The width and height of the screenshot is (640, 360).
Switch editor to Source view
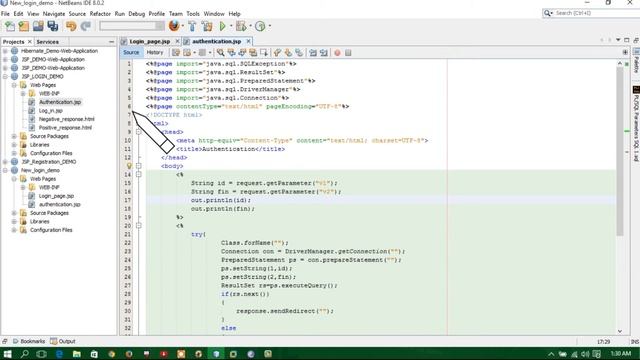click(x=131, y=53)
